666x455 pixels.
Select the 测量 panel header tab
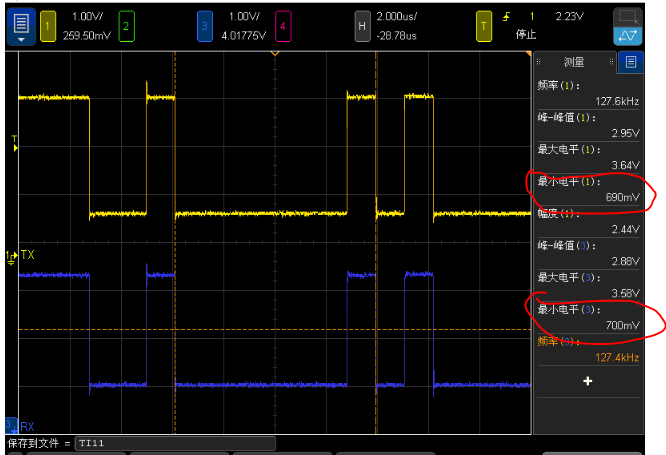point(574,62)
